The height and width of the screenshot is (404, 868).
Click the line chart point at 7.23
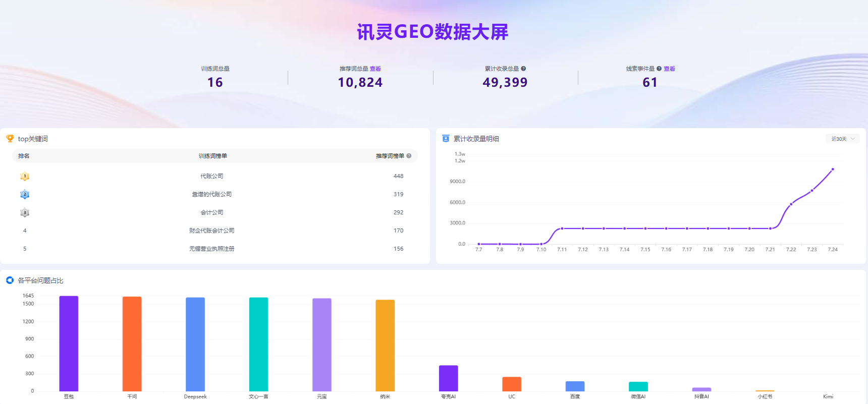pos(812,191)
